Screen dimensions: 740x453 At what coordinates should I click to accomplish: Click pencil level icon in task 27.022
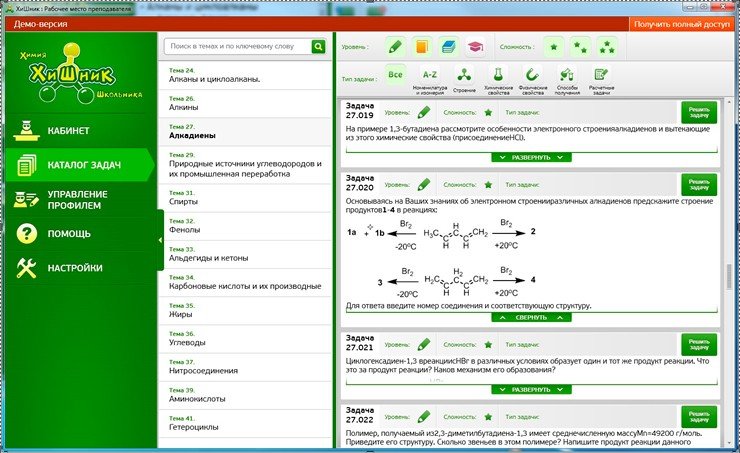point(424,417)
